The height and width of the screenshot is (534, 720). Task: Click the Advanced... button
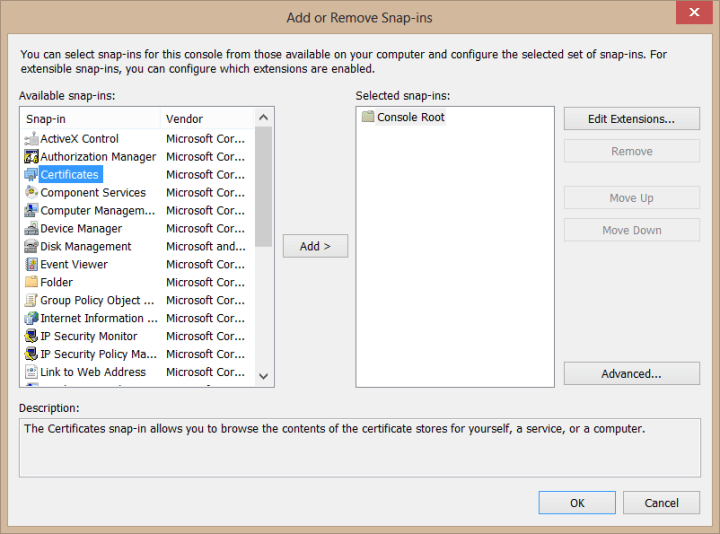point(631,374)
